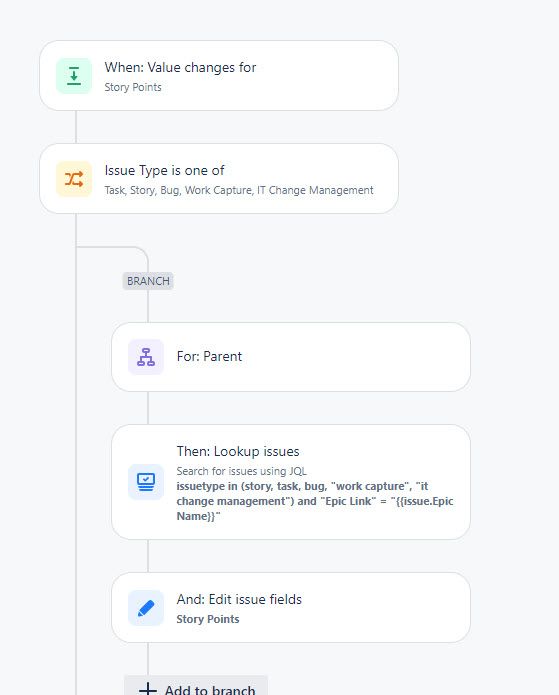Image resolution: width=559 pixels, height=695 pixels.
Task: Open the And: Edit issue fields action
Action: tap(291, 608)
